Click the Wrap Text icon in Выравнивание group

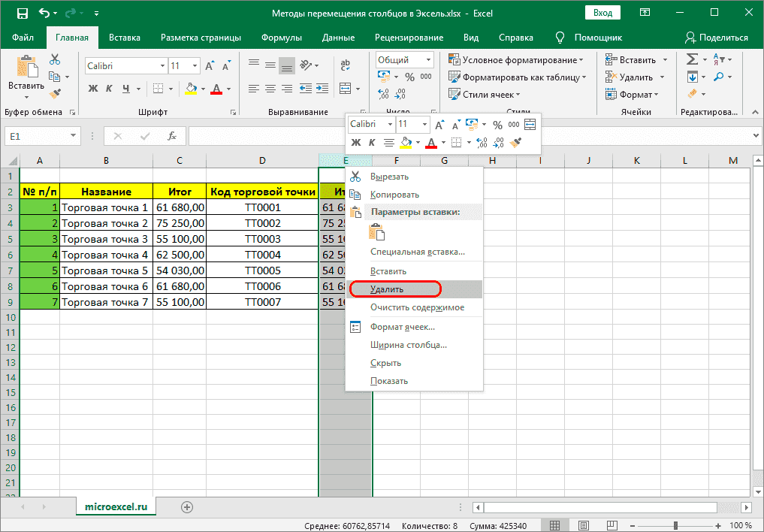pos(345,64)
